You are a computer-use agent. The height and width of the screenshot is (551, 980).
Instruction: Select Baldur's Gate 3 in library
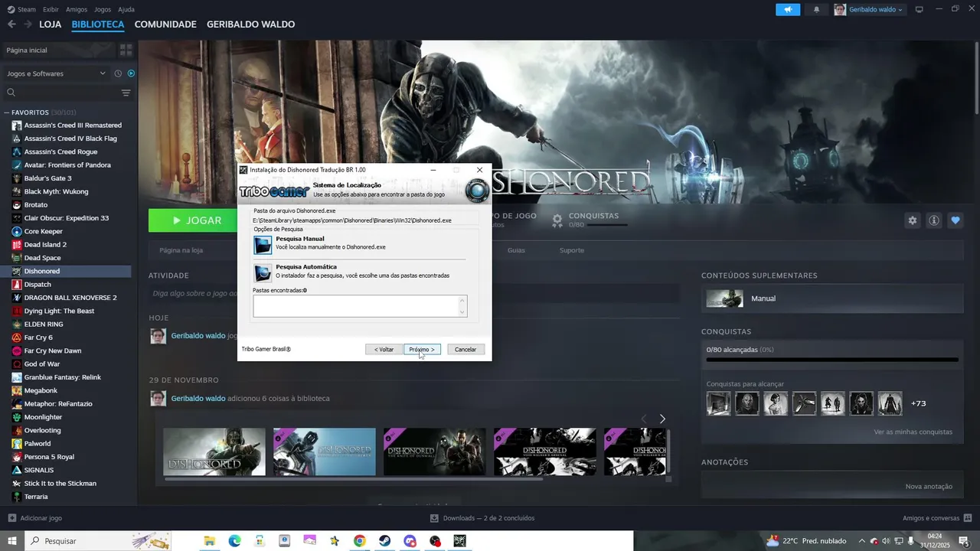click(x=47, y=178)
